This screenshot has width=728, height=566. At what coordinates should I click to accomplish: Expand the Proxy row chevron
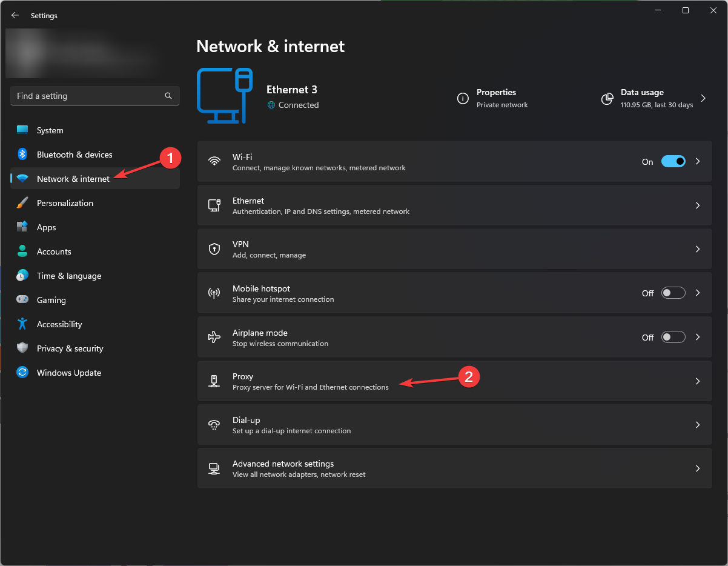[x=697, y=381]
